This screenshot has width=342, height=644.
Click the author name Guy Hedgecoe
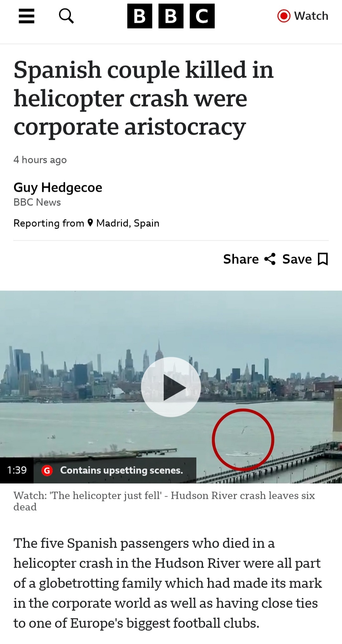[58, 187]
